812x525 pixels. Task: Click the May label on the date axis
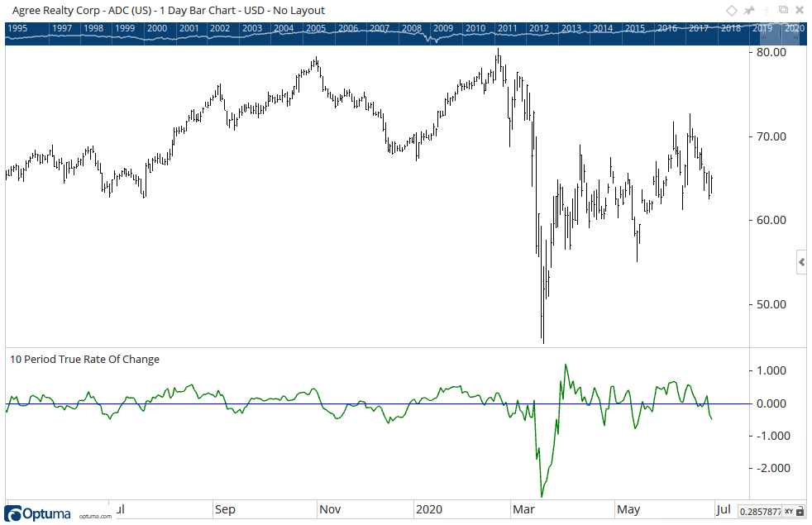tap(628, 509)
